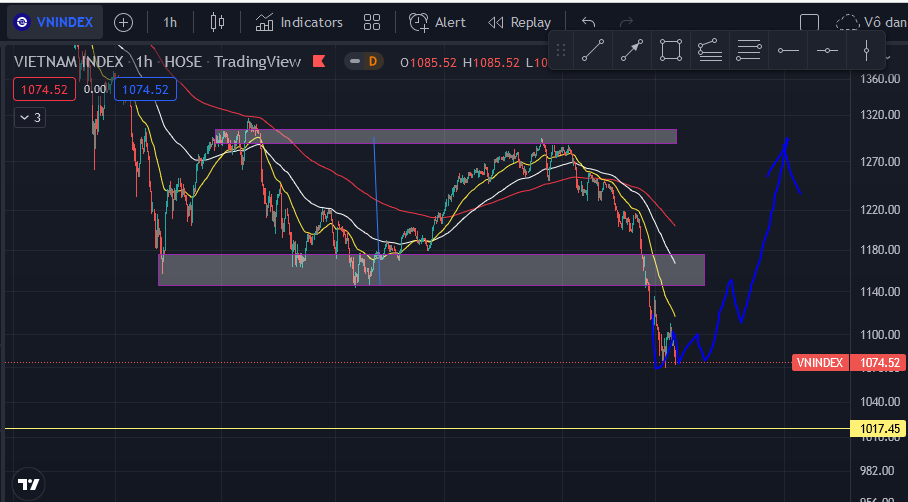
Task: Click the Undo arrow
Action: [x=588, y=23]
